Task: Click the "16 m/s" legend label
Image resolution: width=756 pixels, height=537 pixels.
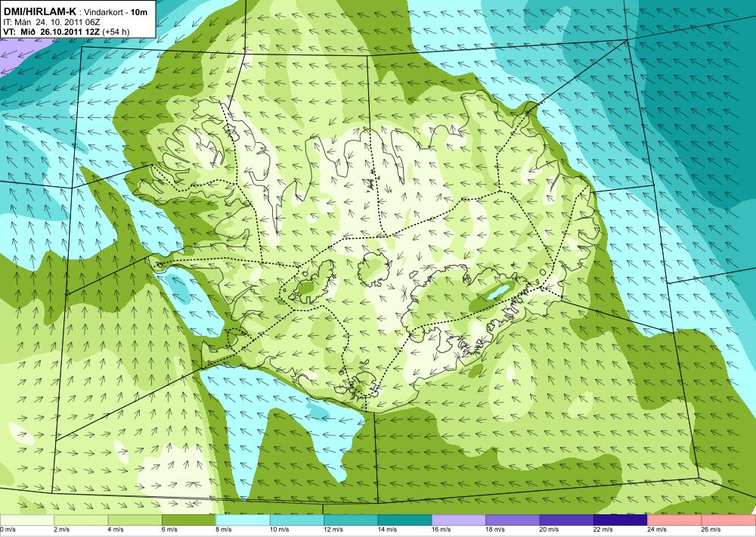Action: pos(442,529)
